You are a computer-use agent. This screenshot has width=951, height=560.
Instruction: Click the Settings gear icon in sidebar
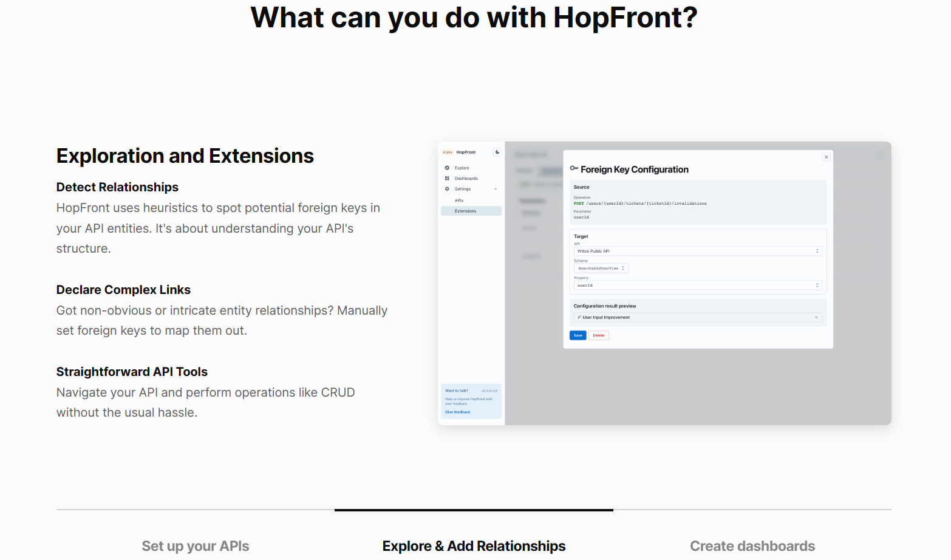click(x=447, y=189)
